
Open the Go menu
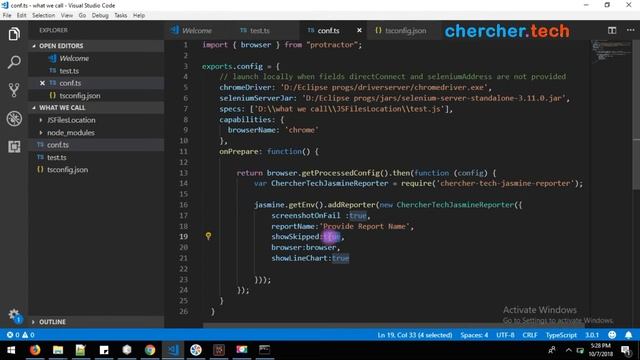click(x=82, y=16)
